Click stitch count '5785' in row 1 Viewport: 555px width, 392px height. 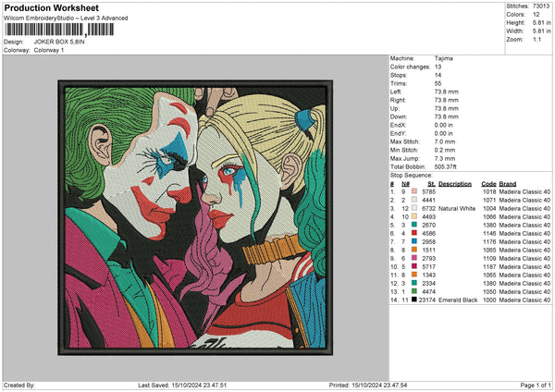[428, 191]
